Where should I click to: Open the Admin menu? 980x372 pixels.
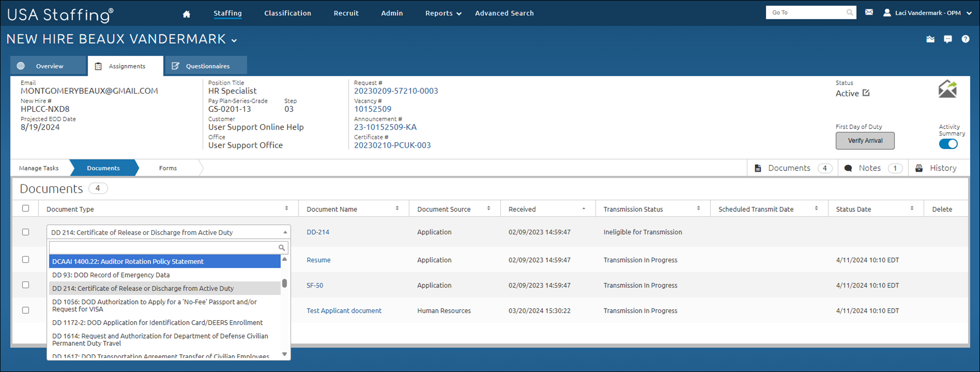point(392,13)
